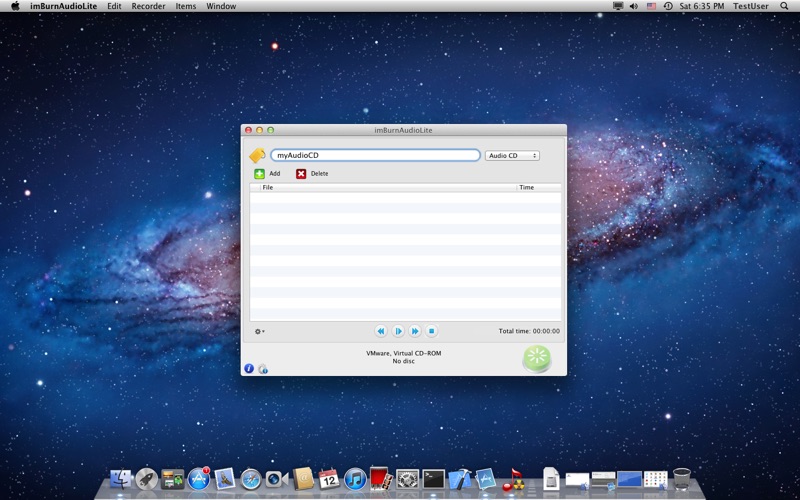Screen dimensions: 800x500
Task: Open Launchpad from the Dock
Action: coord(146,480)
